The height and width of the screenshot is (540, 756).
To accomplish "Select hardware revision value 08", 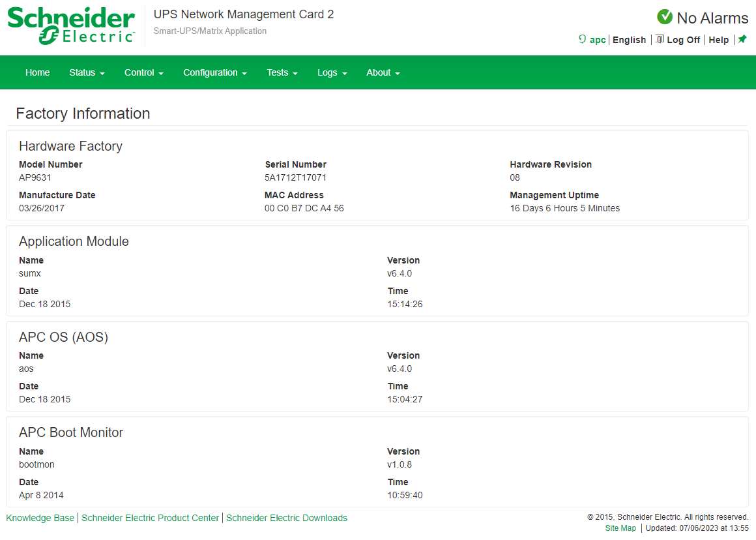I will pyautogui.click(x=515, y=177).
